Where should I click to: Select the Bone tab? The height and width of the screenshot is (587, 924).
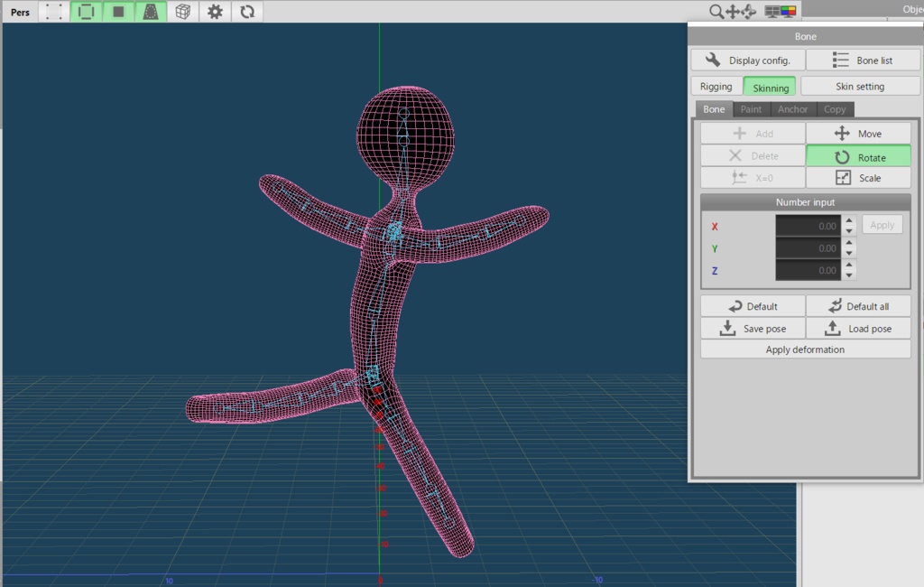[714, 109]
